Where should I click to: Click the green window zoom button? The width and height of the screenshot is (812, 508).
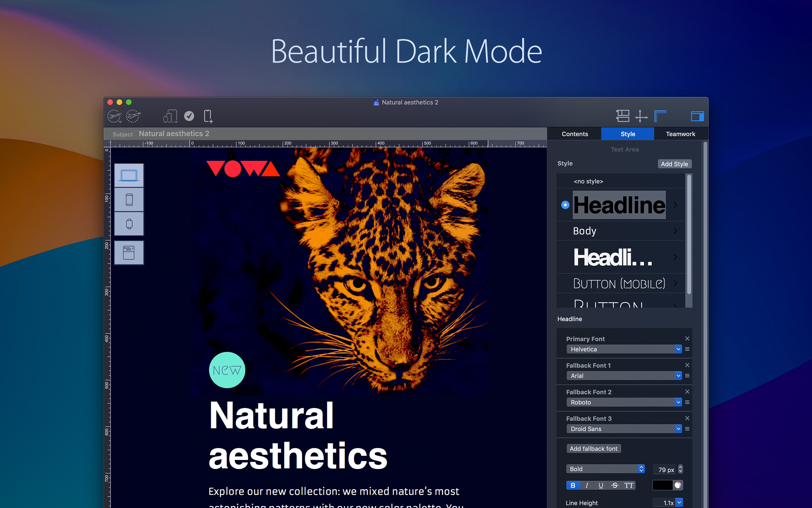[129, 102]
